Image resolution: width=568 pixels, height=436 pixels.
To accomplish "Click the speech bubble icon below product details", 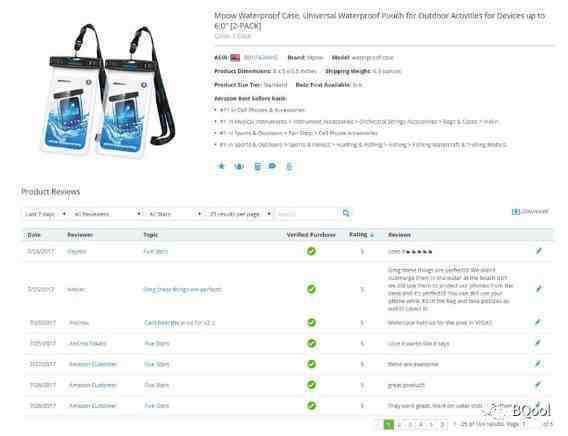I will click(x=272, y=166).
